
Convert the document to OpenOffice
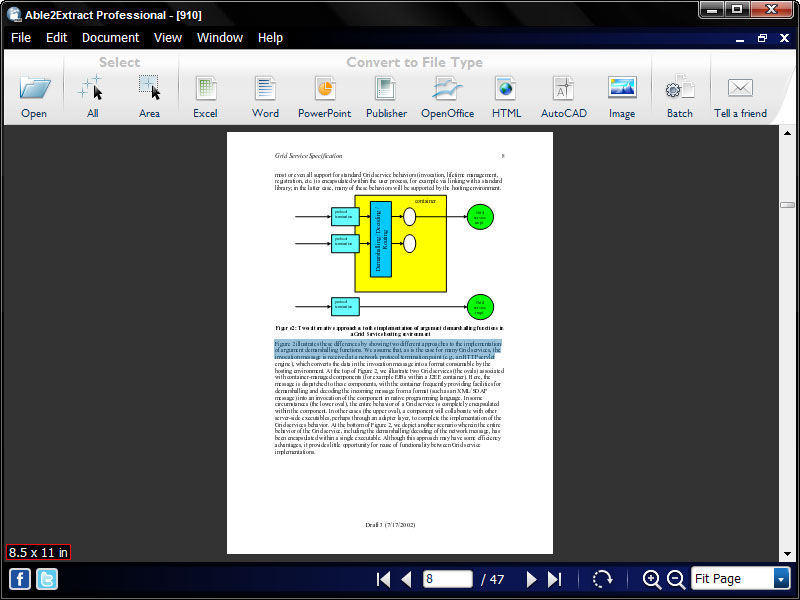click(x=446, y=90)
